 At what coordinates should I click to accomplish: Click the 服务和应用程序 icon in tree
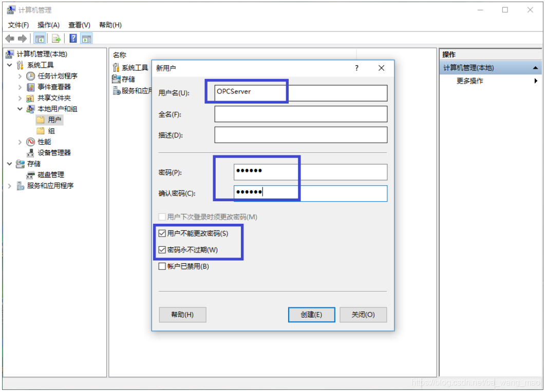pos(20,186)
